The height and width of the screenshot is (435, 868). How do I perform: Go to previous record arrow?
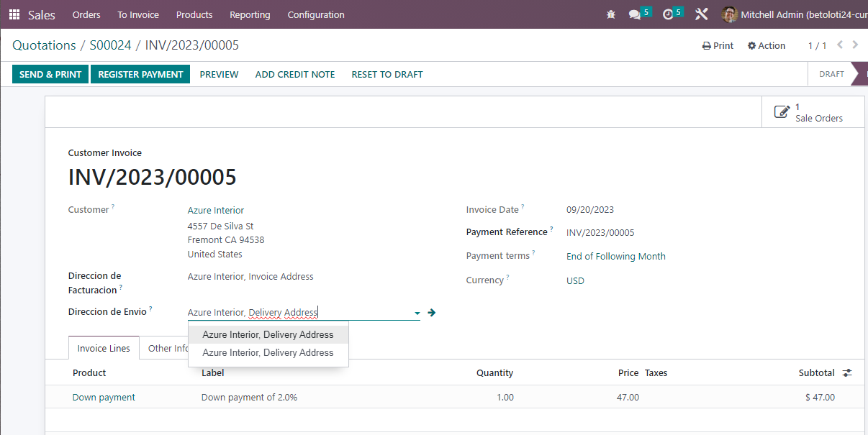tap(840, 45)
